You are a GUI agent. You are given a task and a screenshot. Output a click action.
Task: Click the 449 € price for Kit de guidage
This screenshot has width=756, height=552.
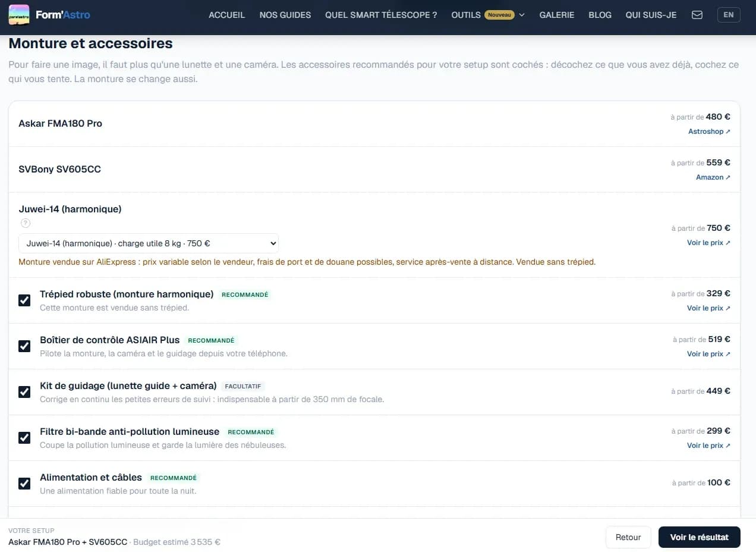pyautogui.click(x=719, y=391)
